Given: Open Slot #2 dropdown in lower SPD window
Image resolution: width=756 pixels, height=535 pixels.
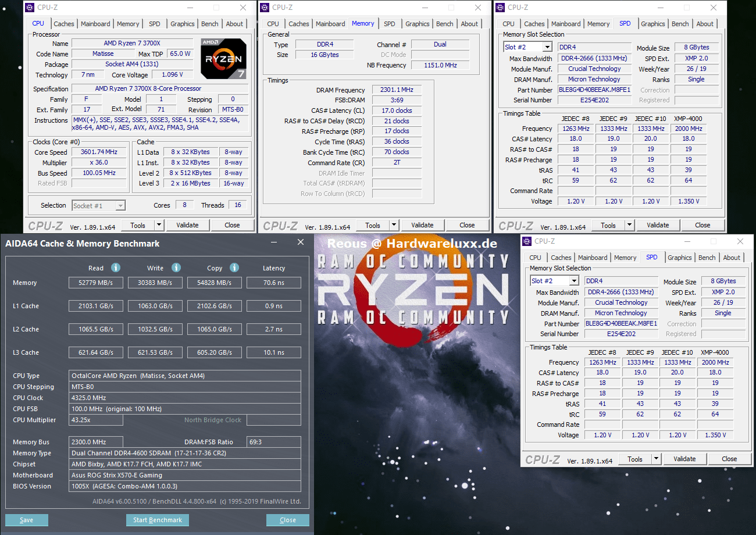Looking at the screenshot, I should (x=574, y=281).
